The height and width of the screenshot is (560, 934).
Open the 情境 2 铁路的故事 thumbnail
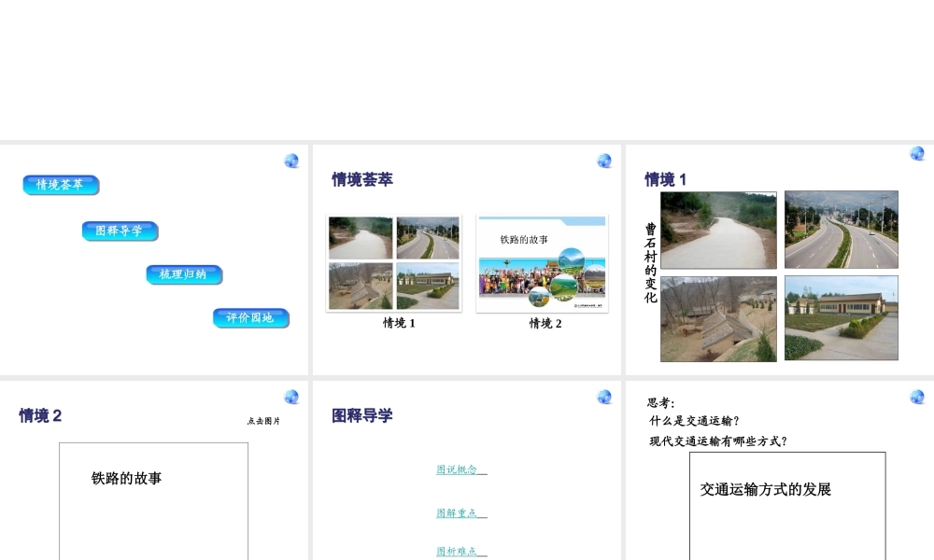542,263
